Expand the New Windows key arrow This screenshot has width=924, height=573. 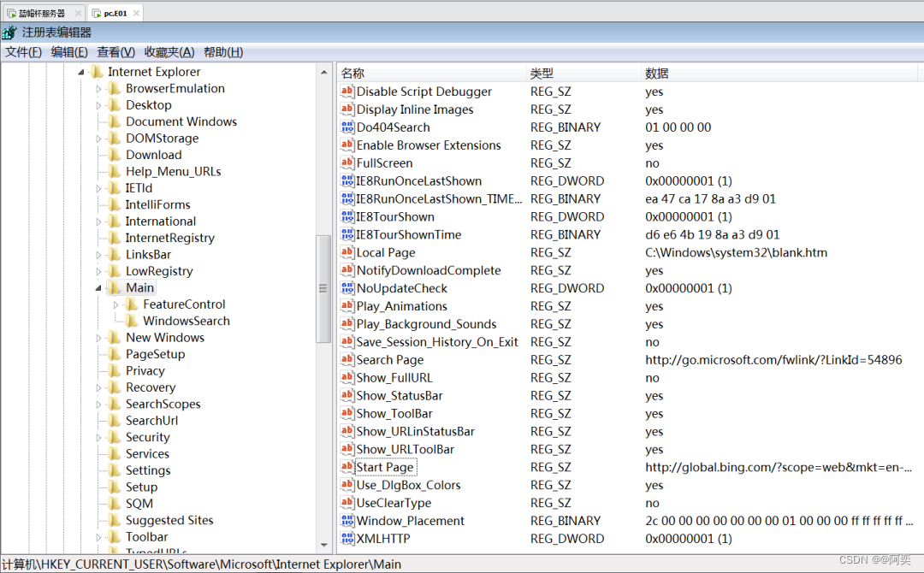tap(98, 338)
